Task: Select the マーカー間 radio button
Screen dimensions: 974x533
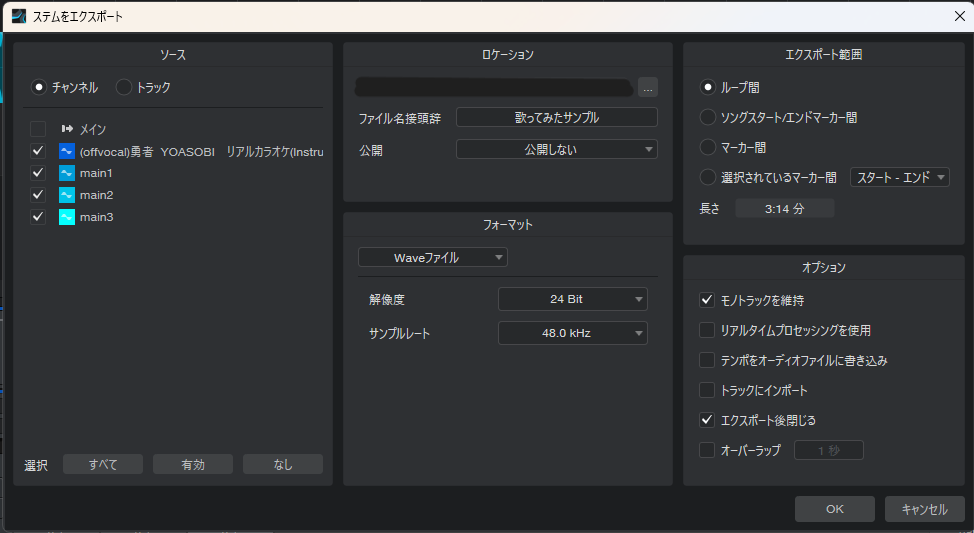Action: (x=708, y=147)
